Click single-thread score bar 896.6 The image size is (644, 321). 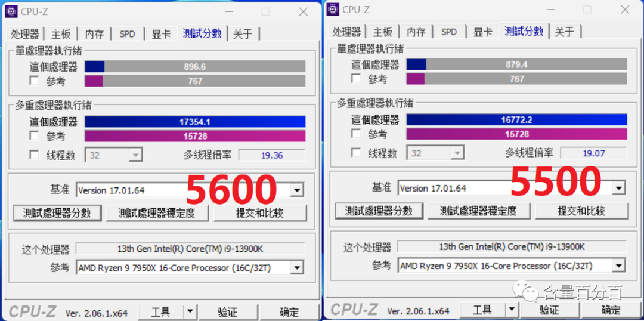(195, 67)
